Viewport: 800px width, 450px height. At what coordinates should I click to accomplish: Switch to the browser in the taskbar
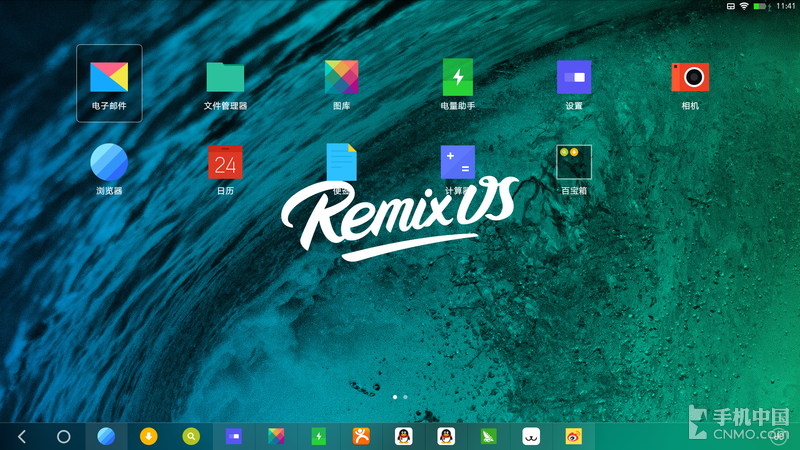click(x=106, y=437)
